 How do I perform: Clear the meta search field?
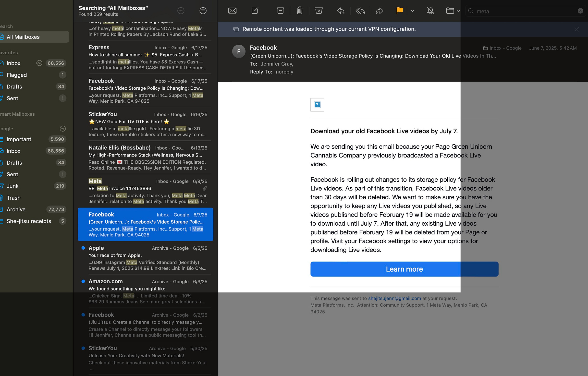pos(580,11)
